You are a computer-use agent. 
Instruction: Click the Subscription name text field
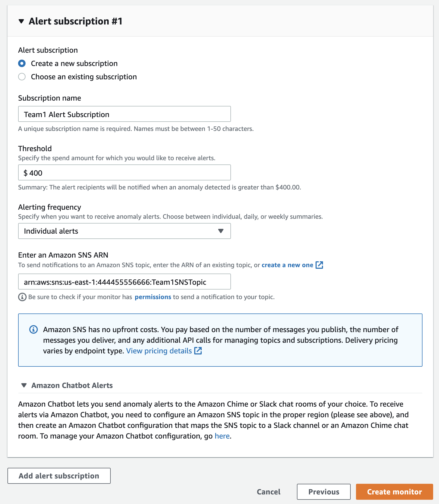124,114
